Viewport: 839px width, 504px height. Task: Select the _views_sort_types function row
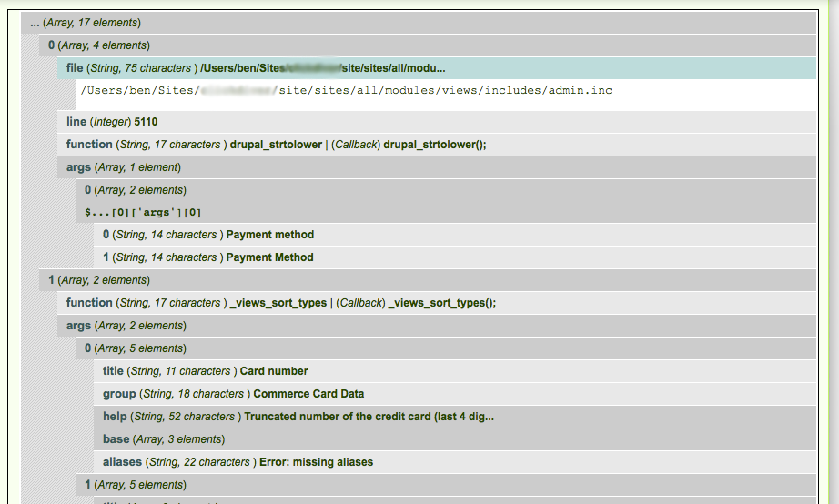[437, 303]
